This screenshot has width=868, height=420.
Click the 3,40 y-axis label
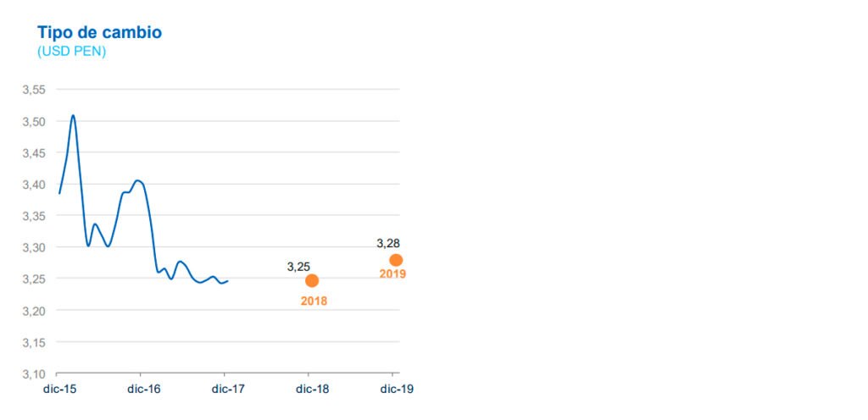tap(34, 184)
